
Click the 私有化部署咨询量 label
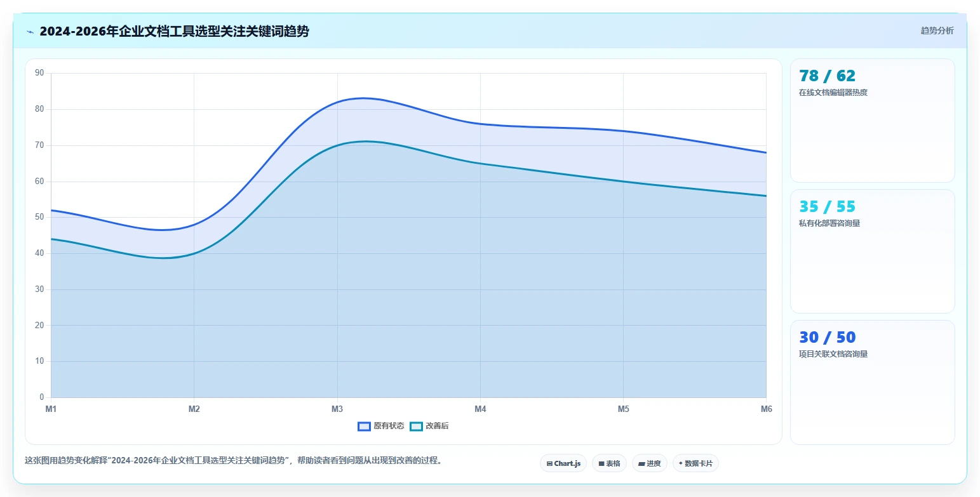pyautogui.click(x=829, y=223)
